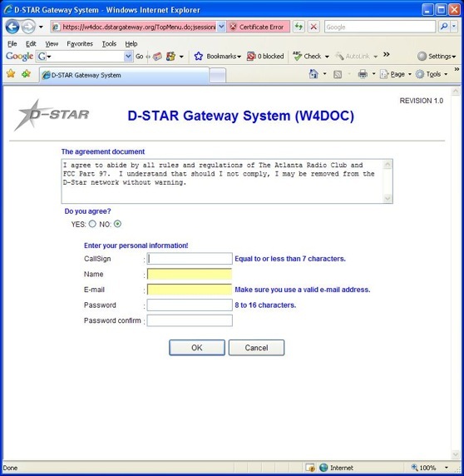Click the Add to Favorites icon
Screen dimensions: 464x476
(26, 73)
